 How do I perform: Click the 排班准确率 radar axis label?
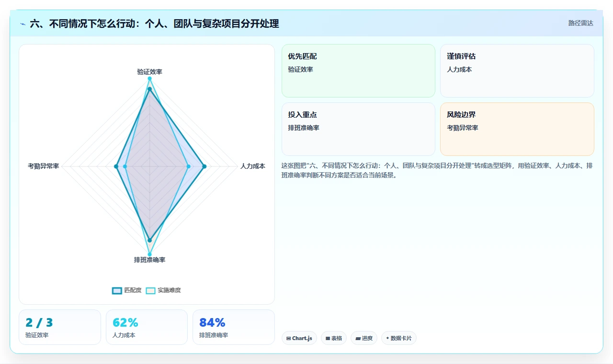149,260
